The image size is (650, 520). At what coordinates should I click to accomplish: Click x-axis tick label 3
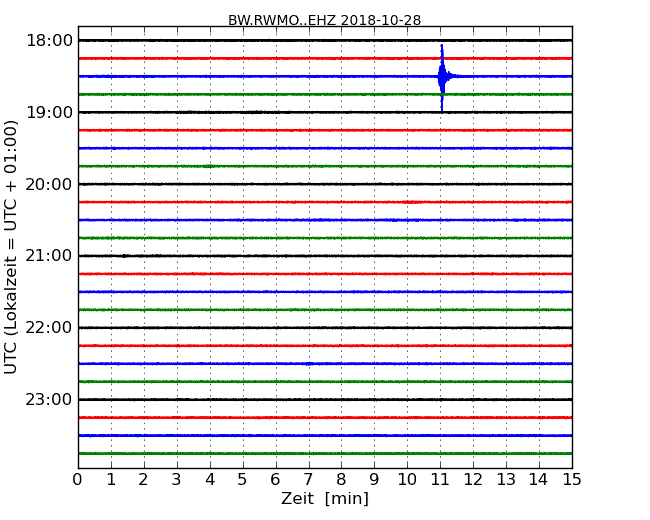click(177, 479)
